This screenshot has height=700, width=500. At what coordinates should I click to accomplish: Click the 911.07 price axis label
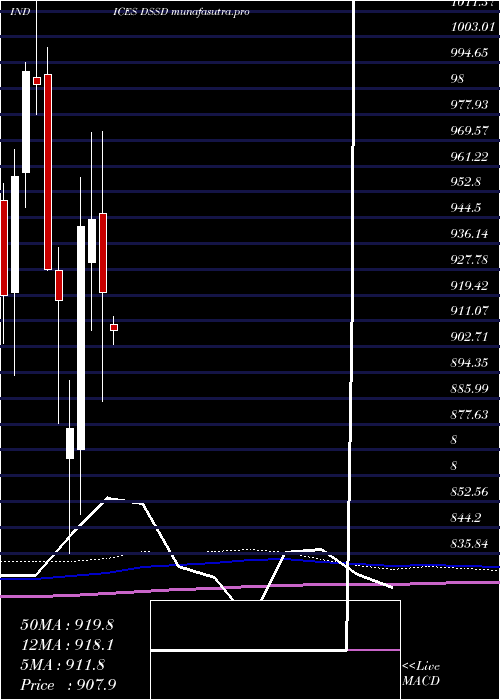click(x=469, y=311)
